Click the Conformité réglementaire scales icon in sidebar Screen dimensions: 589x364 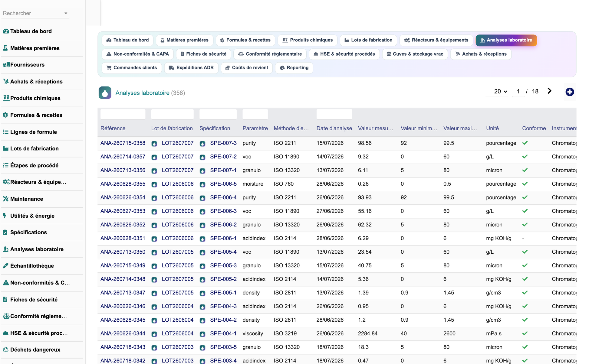coord(6,316)
